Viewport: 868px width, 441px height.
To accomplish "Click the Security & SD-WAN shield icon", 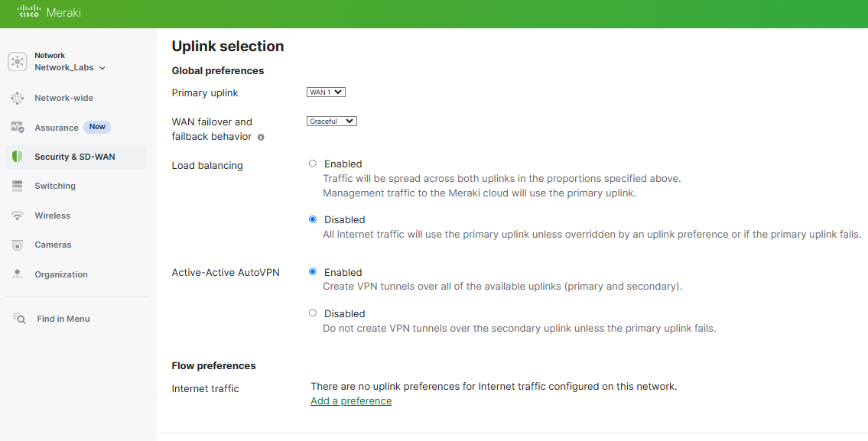I will click(17, 157).
